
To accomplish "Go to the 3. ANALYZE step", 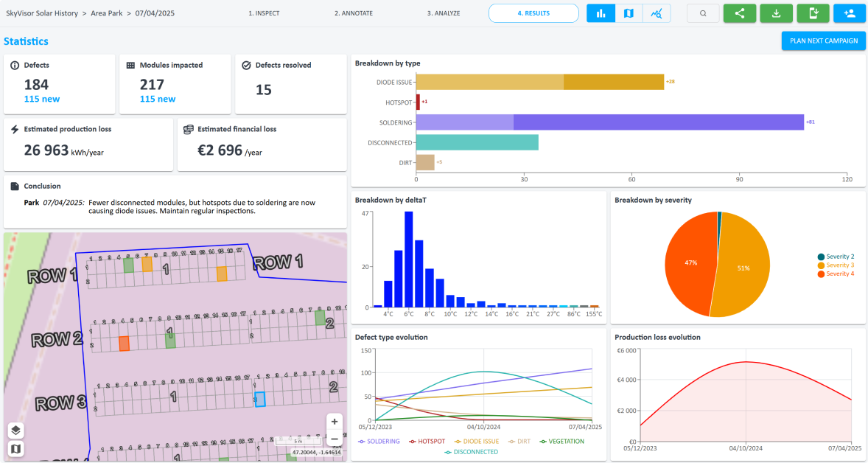I will pos(444,13).
